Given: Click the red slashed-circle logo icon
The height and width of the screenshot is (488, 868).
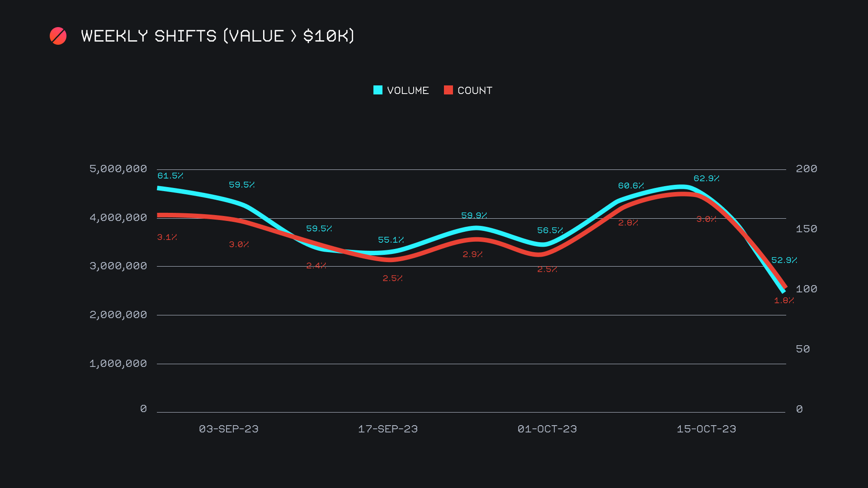Looking at the screenshot, I should click(58, 36).
